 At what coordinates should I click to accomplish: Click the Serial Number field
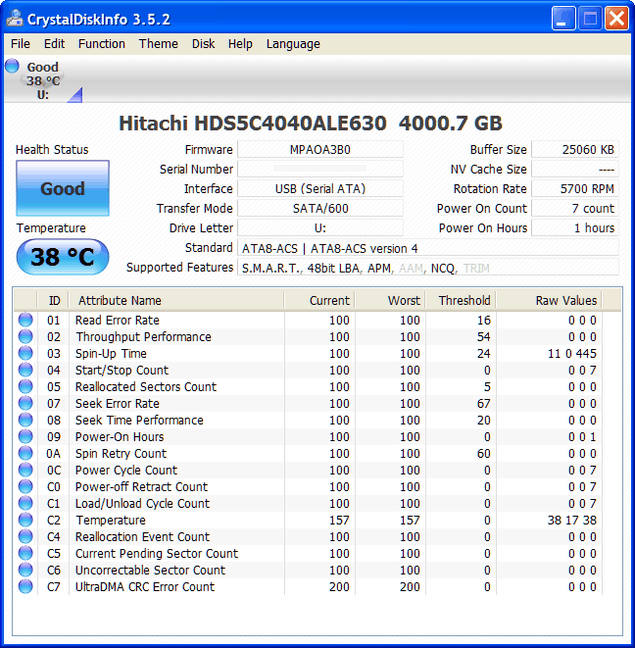coord(320,169)
